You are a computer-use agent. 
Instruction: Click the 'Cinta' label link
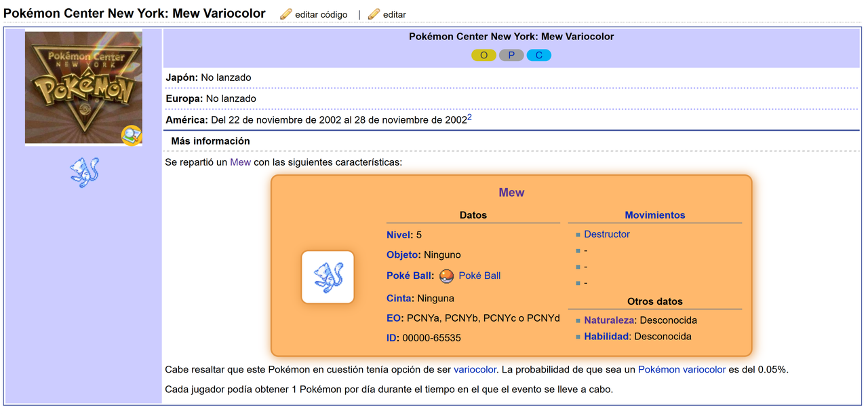coord(400,298)
